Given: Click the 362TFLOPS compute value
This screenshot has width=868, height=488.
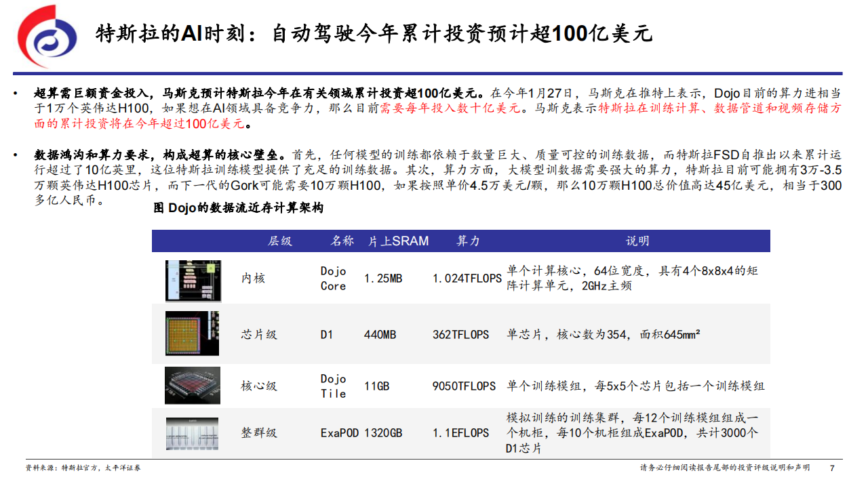Looking at the screenshot, I should 460,335.
